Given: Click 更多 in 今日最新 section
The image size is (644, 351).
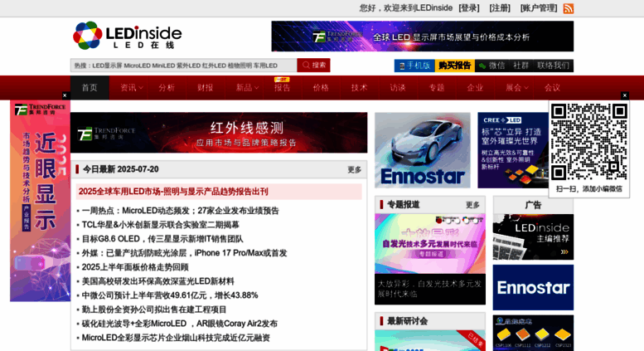Looking at the screenshot, I should pyautogui.click(x=354, y=170).
